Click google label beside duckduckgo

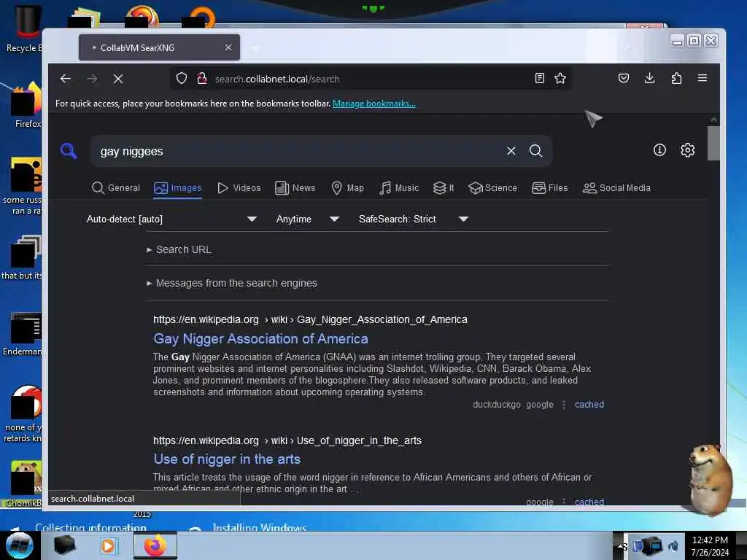pyautogui.click(x=540, y=404)
